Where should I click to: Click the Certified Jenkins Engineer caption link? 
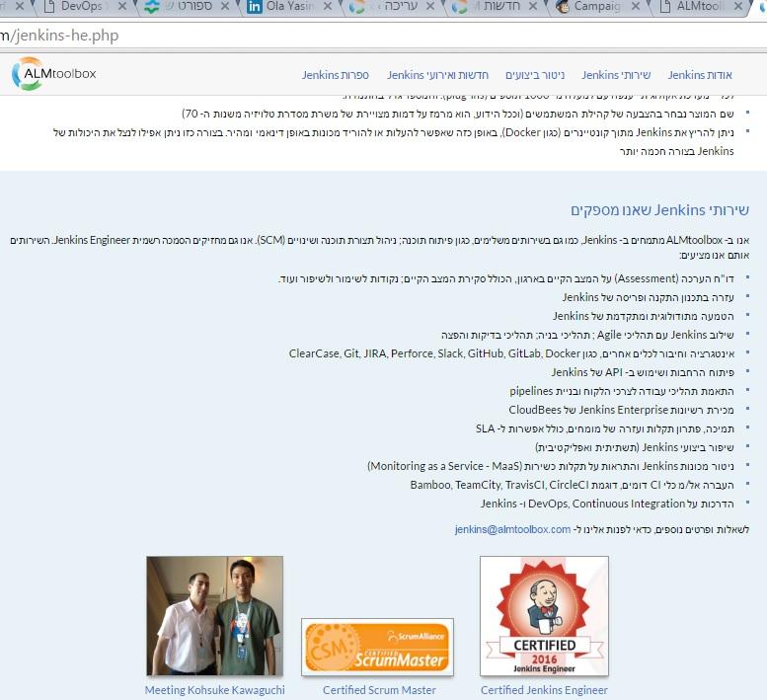tap(544, 690)
